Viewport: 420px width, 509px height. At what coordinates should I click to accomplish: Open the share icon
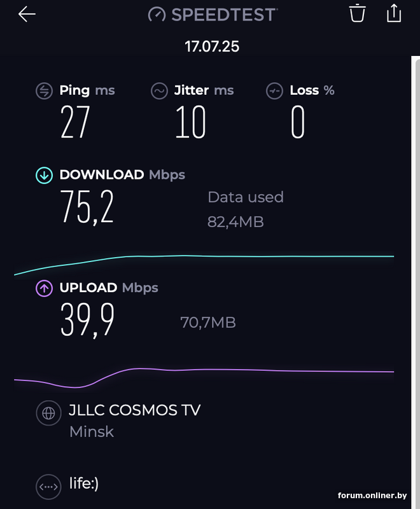pos(394,13)
